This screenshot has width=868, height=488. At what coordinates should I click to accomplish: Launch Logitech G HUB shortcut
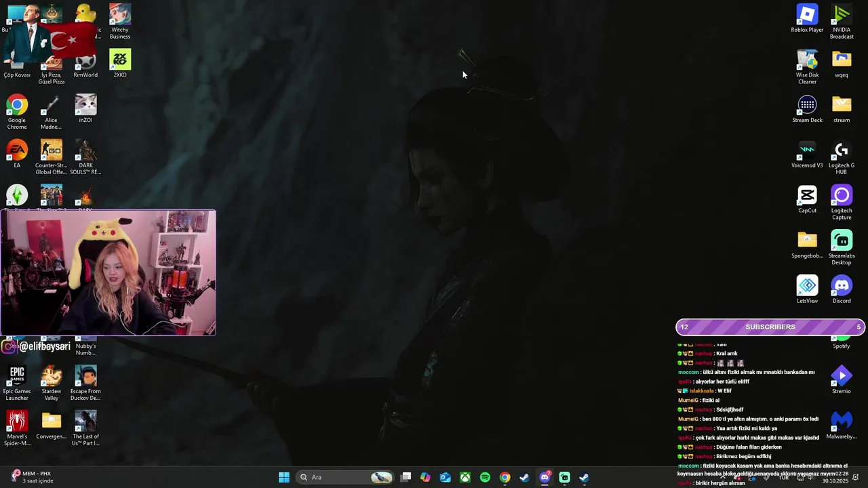tap(842, 157)
